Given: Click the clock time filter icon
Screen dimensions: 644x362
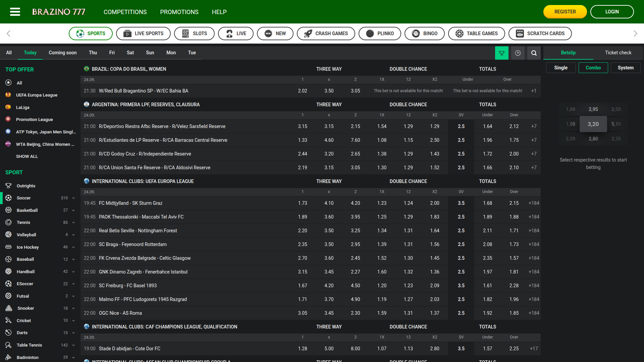Looking at the screenshot, I should [518, 53].
